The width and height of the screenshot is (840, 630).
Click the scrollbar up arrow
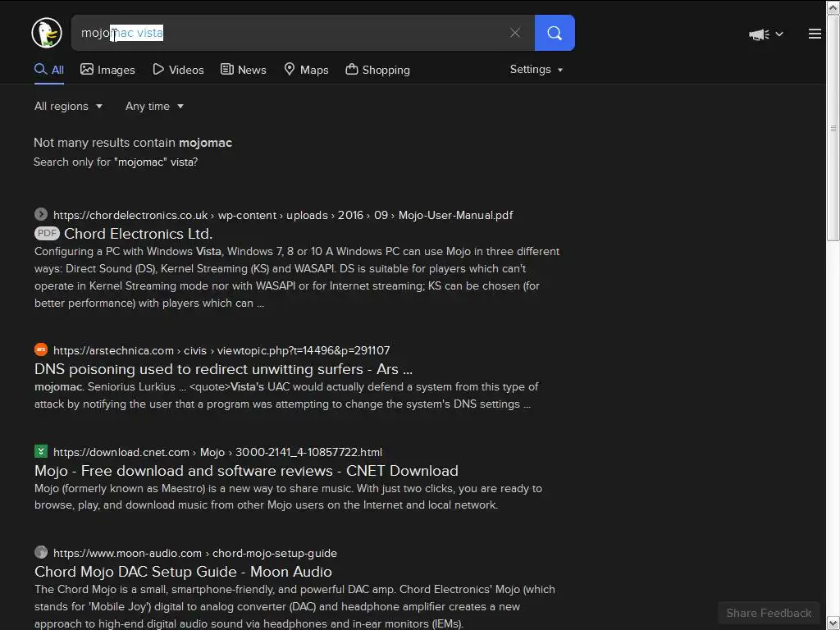tap(833, 7)
